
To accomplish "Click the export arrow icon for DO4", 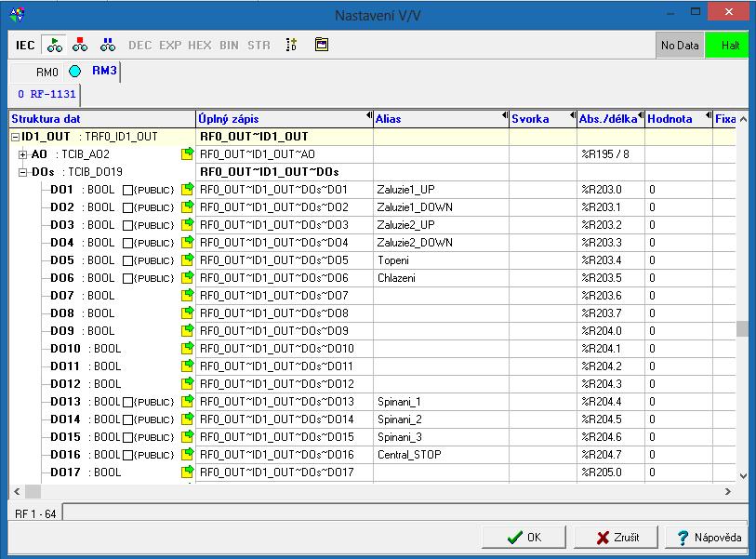I will [188, 242].
